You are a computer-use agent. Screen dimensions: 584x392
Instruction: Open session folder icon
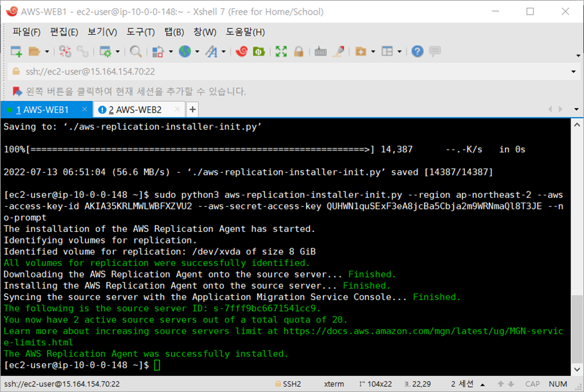pyautogui.click(x=34, y=51)
